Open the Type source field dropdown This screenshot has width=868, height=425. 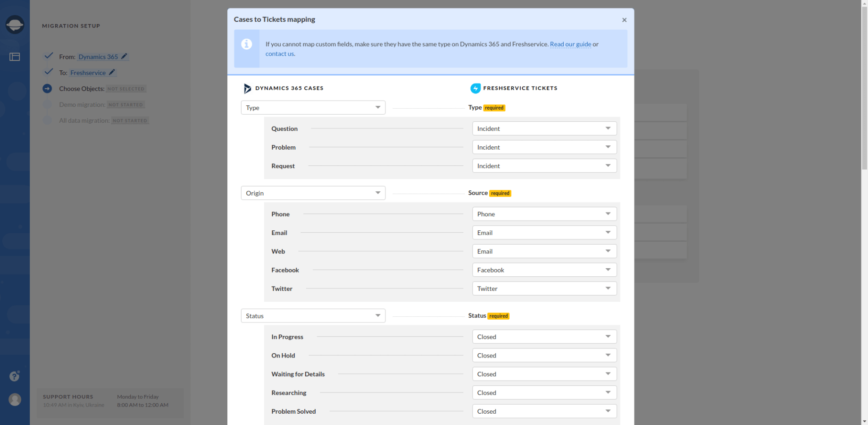click(313, 108)
